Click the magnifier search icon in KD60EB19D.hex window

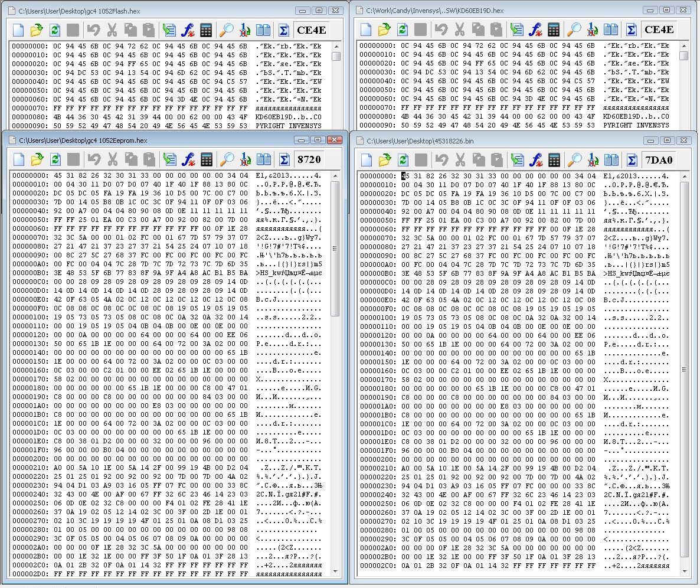574,30
